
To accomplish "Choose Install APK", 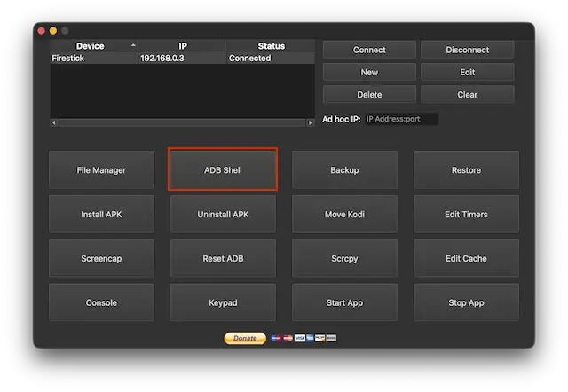I will pos(101,215).
